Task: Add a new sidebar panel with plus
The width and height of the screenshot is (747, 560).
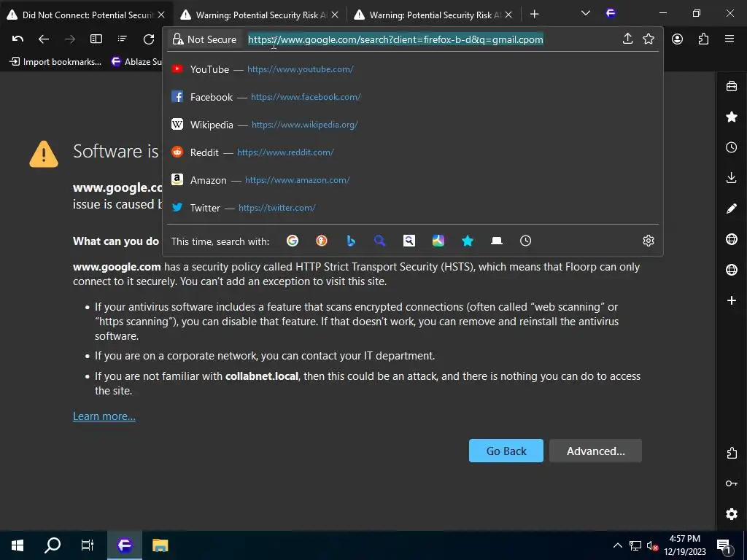Action: coord(731,300)
